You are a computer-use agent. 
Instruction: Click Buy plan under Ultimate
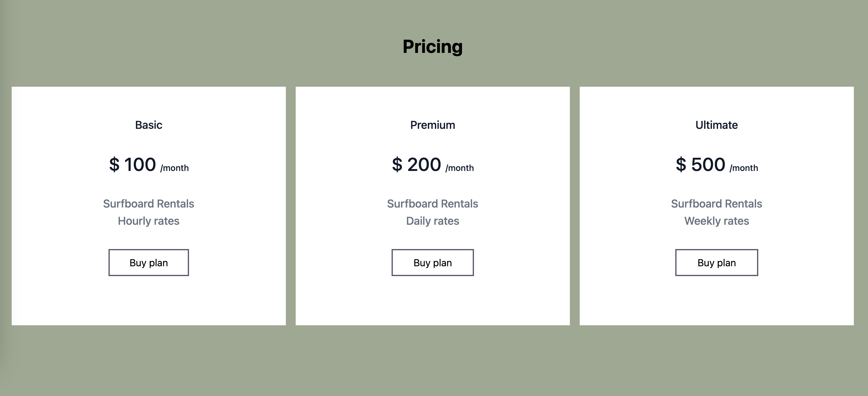pyautogui.click(x=716, y=263)
